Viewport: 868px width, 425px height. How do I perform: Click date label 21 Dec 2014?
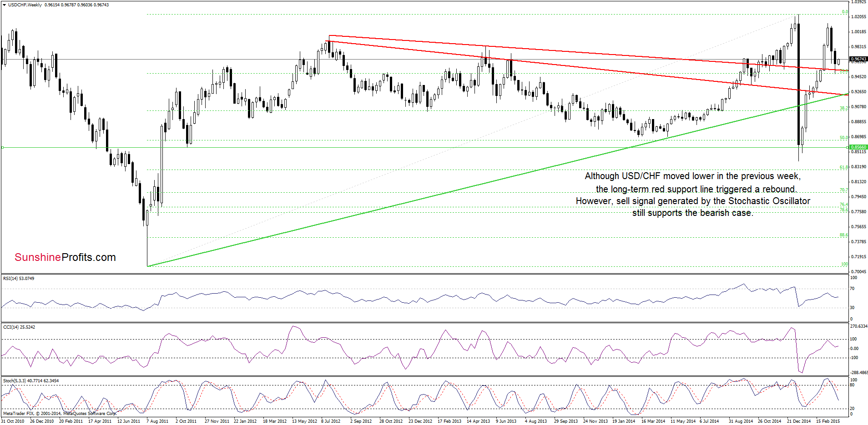pyautogui.click(x=798, y=421)
